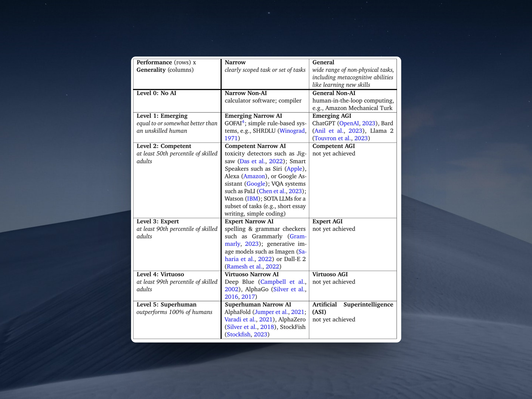Open the Das et al. citation
532x399 pixels.
(x=252, y=161)
